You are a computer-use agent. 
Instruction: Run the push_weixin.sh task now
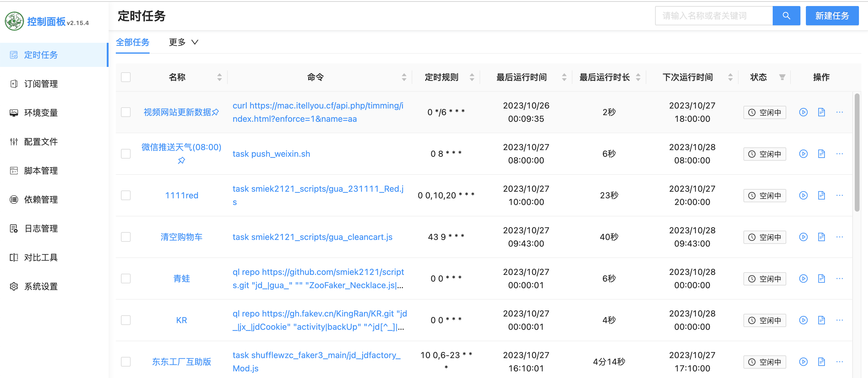click(x=803, y=154)
